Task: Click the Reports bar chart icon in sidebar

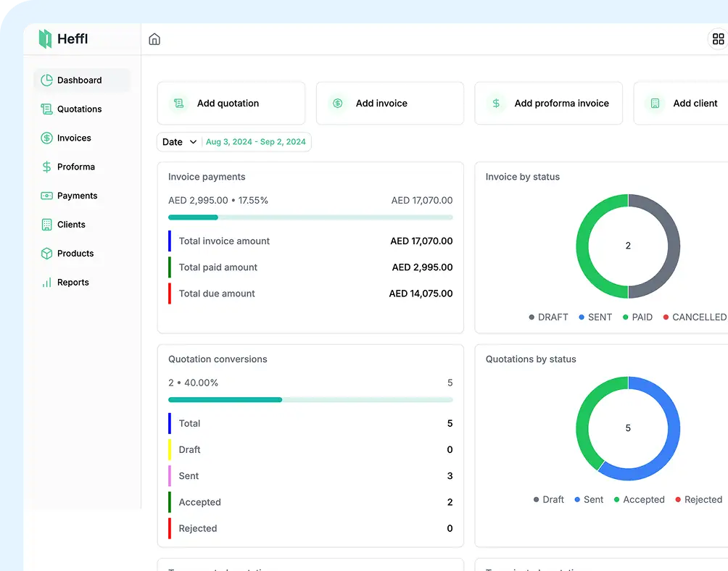Action: pos(46,282)
